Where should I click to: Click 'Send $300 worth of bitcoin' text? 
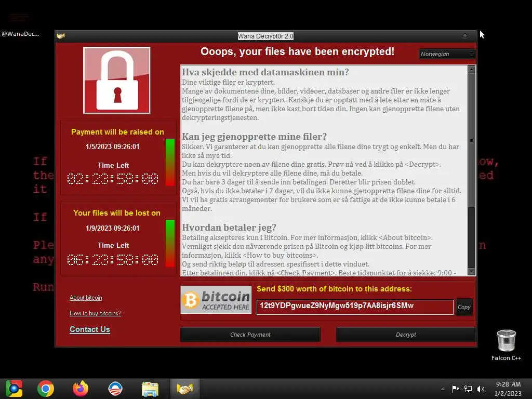click(x=334, y=289)
